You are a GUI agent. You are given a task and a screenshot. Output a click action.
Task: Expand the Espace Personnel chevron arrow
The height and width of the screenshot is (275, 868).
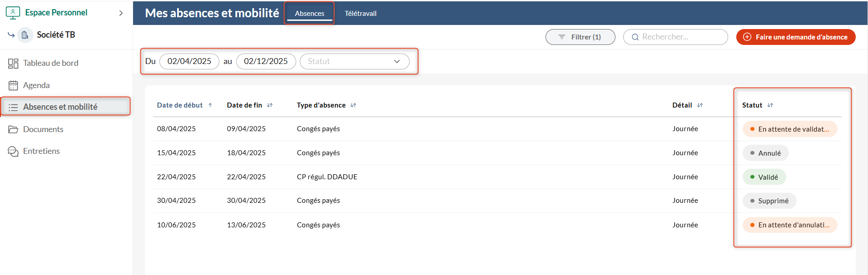coord(121,13)
